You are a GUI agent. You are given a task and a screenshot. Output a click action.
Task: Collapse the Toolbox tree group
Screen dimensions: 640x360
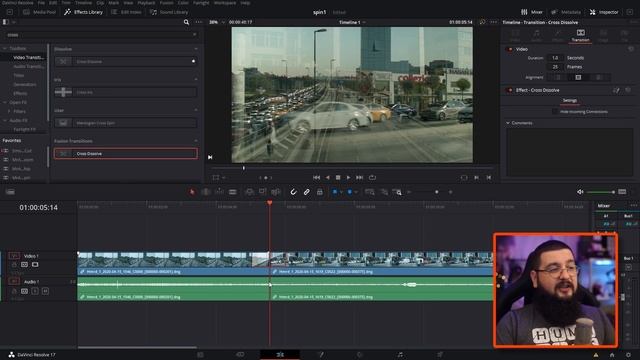[4, 49]
